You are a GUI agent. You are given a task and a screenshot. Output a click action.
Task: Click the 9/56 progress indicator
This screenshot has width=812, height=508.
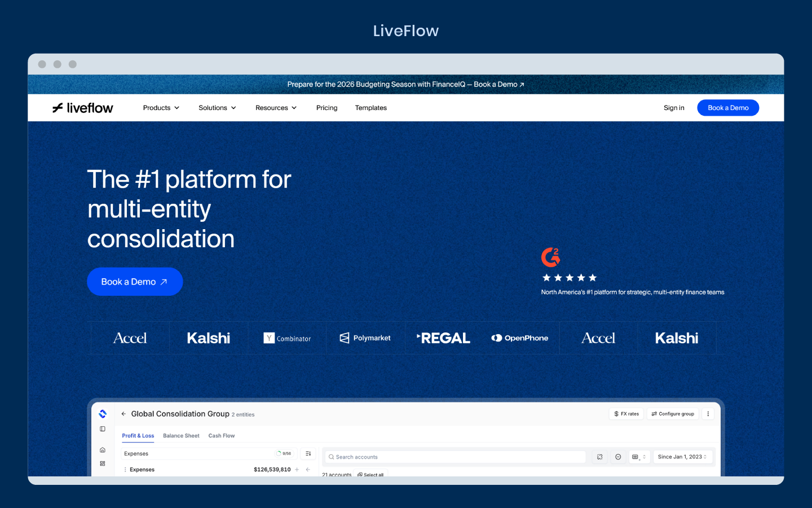284,453
